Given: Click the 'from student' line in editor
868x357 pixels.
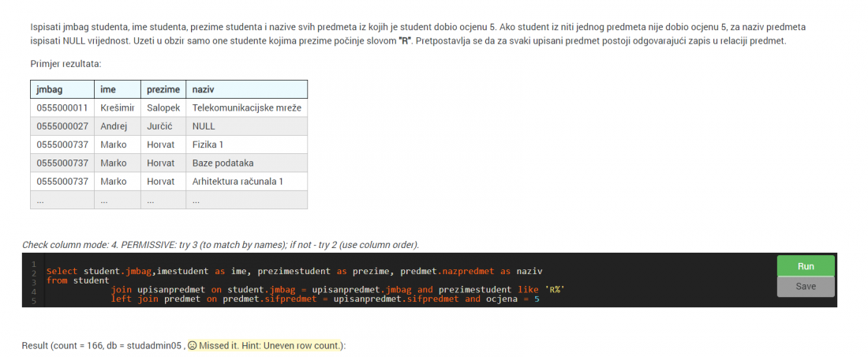Looking at the screenshot, I should [78, 280].
